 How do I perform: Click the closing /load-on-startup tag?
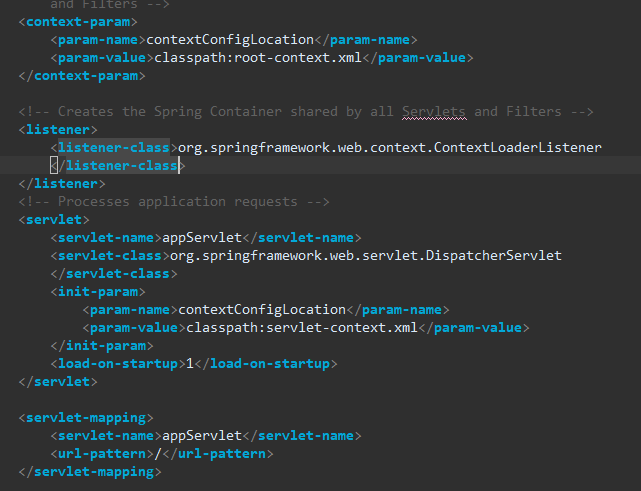point(266,363)
